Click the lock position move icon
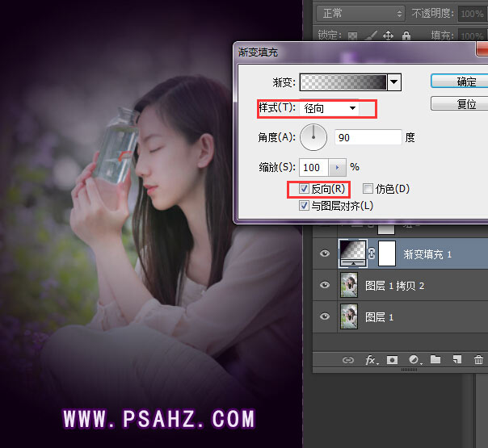This screenshot has width=488, height=448. point(388,36)
